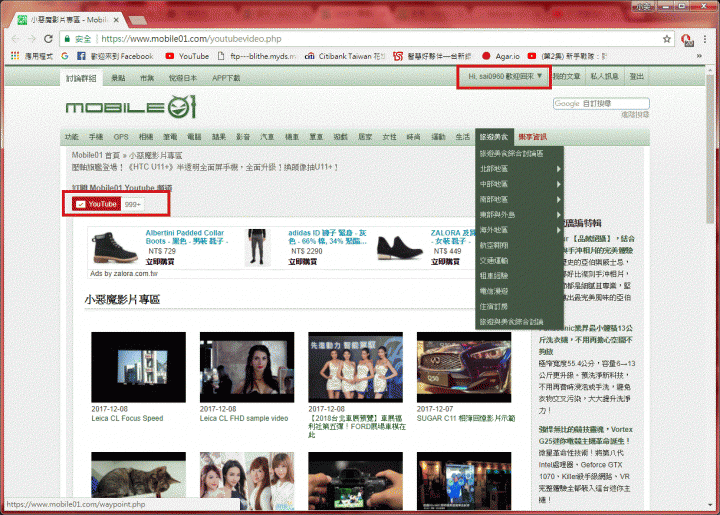This screenshot has height=515, width=720.
Task: Click the Mobile01 首頁 breadcrumb link
Action: (x=96, y=155)
